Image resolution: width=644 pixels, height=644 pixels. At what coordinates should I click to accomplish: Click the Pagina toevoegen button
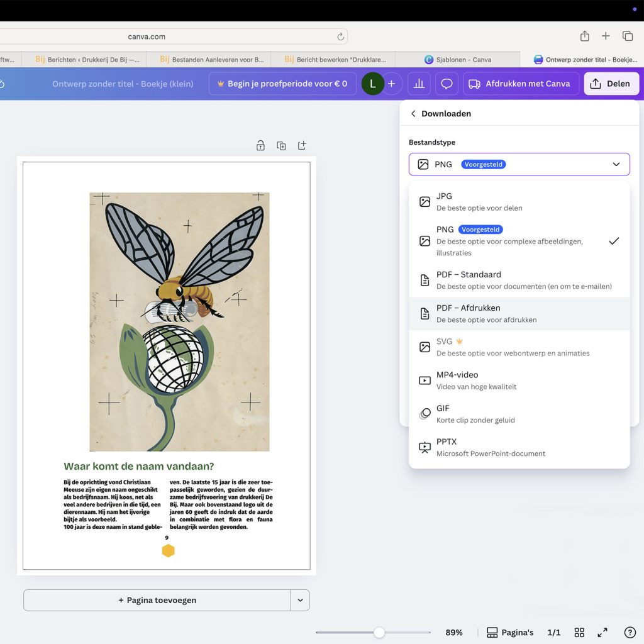point(157,601)
